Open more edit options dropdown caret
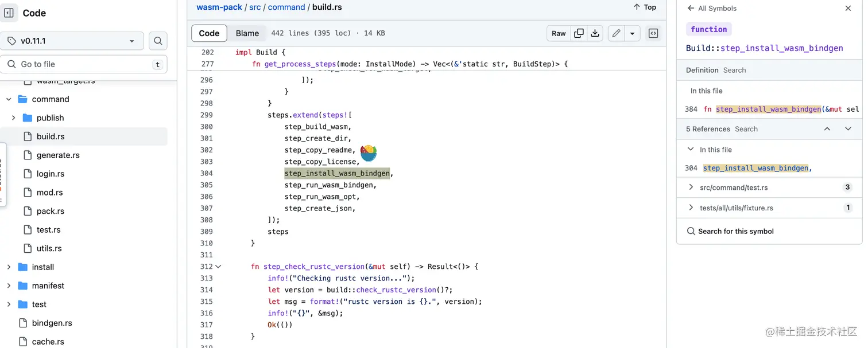This screenshot has height=348, width=868. 632,33
